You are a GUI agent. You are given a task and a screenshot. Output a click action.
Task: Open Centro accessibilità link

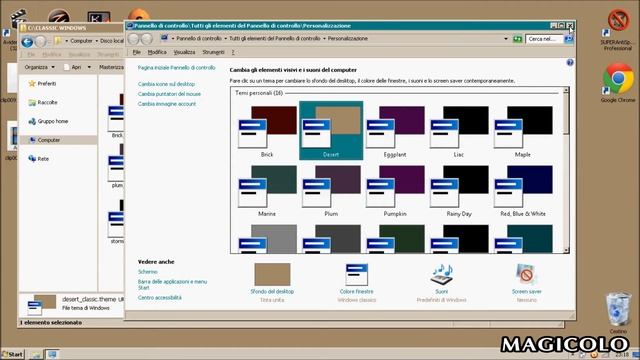[160, 298]
